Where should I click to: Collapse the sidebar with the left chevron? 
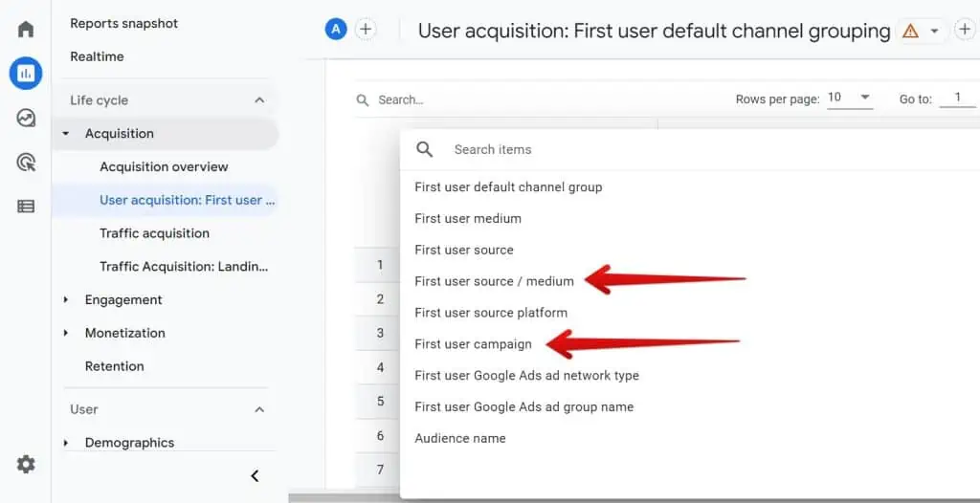point(255,476)
